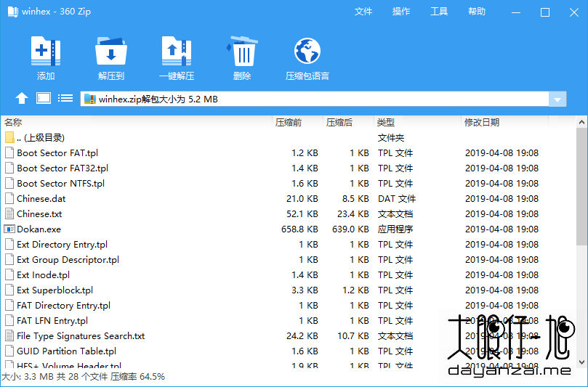Click the Add (添加) archive icon
This screenshot has width=588, height=387.
(x=45, y=51)
